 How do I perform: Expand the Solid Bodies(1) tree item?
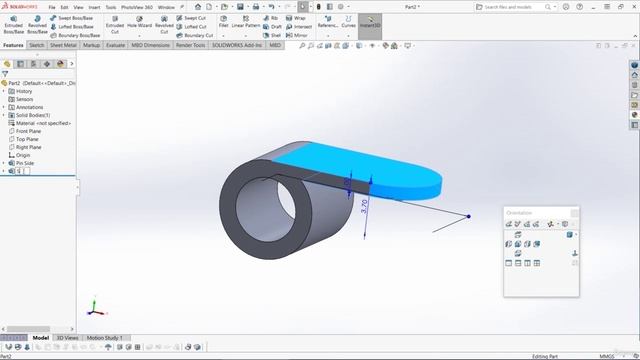(4, 116)
